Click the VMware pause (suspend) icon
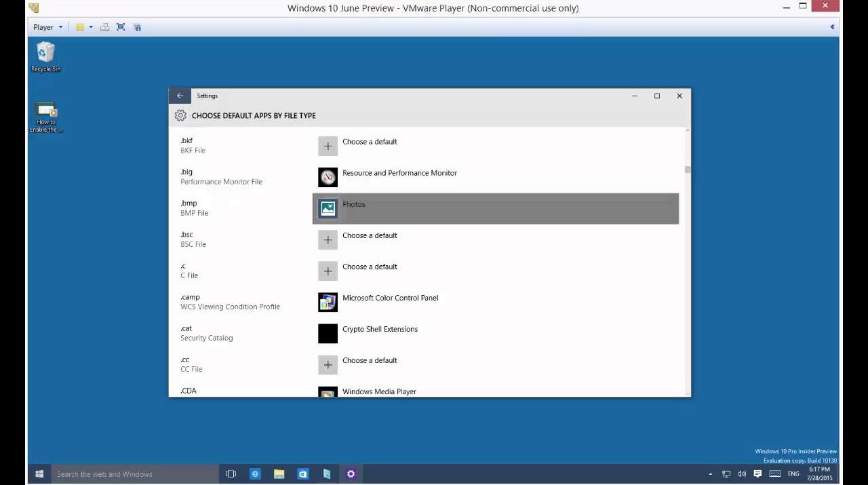The height and width of the screenshot is (485, 868). [x=79, y=27]
